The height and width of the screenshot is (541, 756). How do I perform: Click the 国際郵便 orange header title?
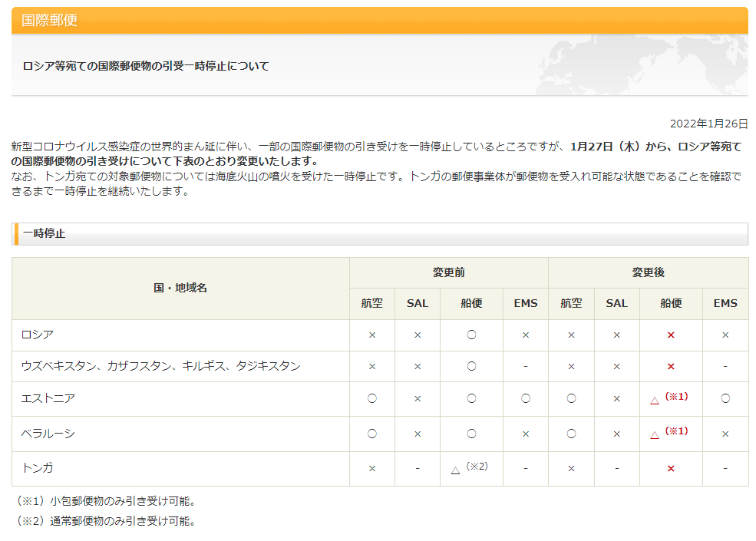tap(49, 20)
